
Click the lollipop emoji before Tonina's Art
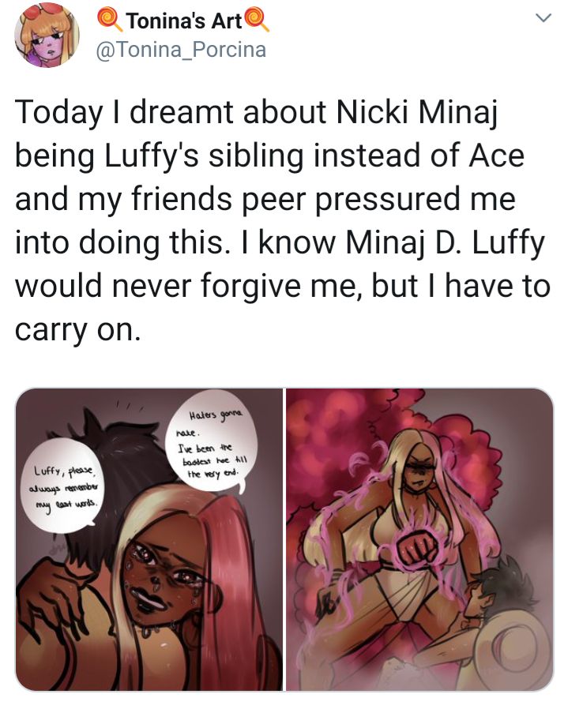110,21
